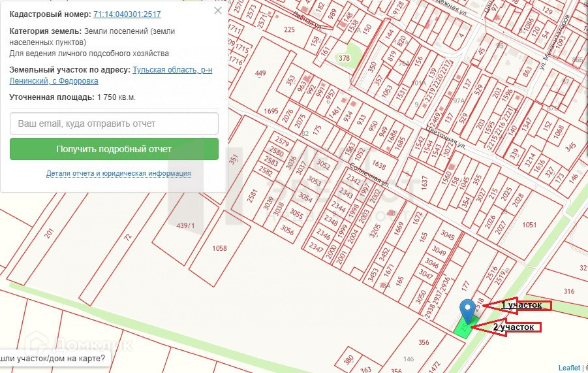
Task: Select parcel 177 on the map
Action: (x=465, y=286)
